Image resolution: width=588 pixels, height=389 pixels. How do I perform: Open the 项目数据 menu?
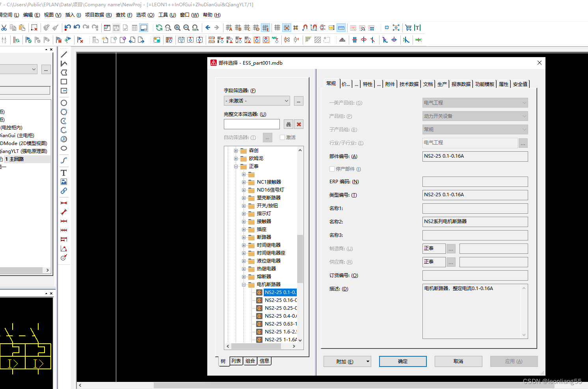coord(98,15)
